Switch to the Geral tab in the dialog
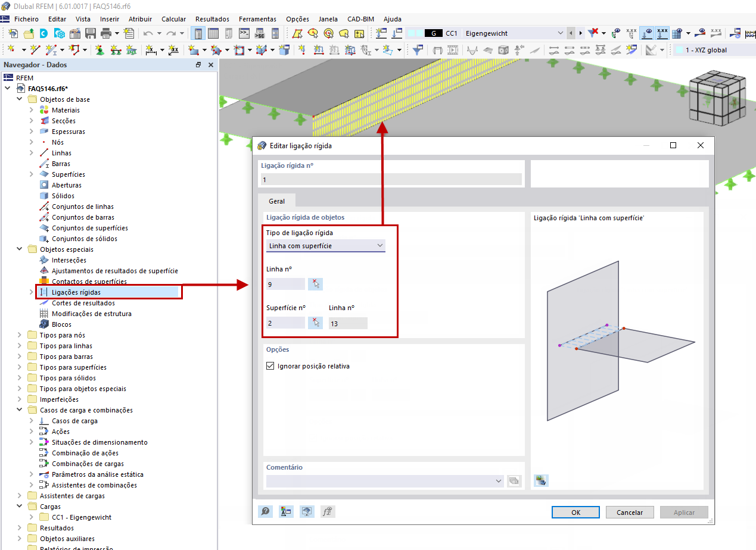756x550 pixels. coord(276,201)
